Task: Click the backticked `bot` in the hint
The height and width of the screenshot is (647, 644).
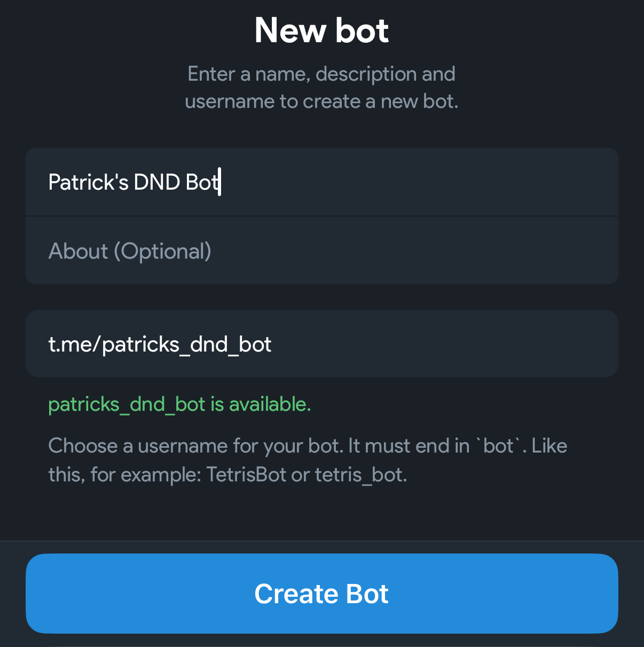Action: (498, 446)
